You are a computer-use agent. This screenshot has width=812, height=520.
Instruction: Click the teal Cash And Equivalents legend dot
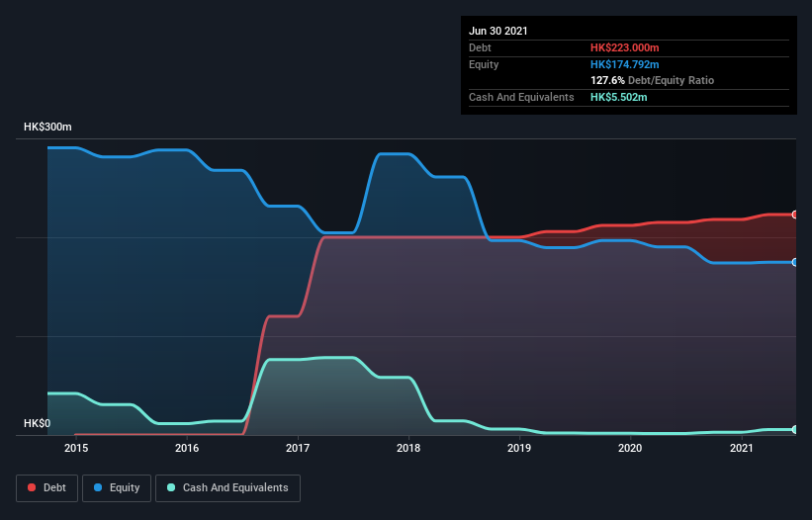[171, 487]
